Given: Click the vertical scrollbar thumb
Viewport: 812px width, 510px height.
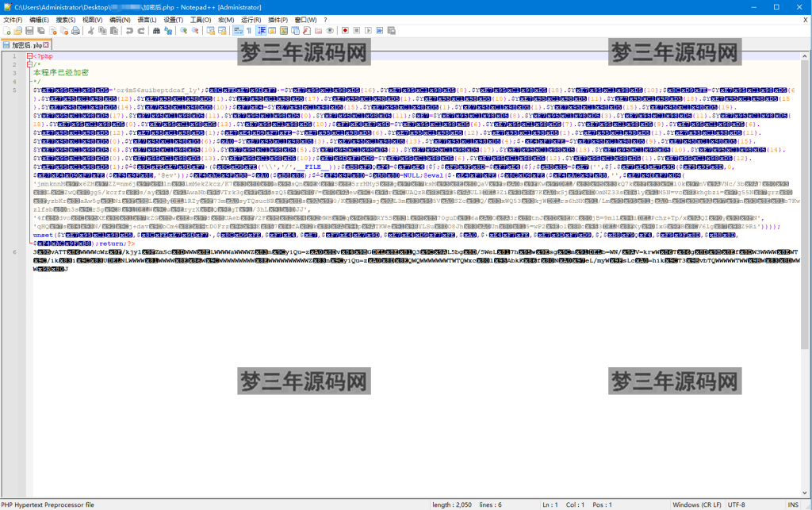Looking at the screenshot, I should pos(804,205).
